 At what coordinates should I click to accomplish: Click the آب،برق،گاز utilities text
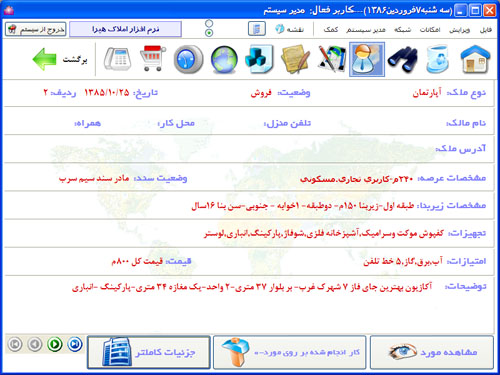pos(403,261)
